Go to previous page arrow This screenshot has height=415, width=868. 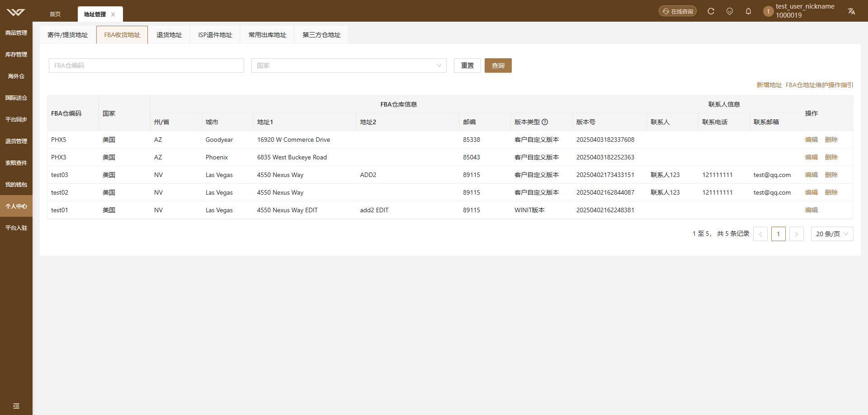pos(760,234)
